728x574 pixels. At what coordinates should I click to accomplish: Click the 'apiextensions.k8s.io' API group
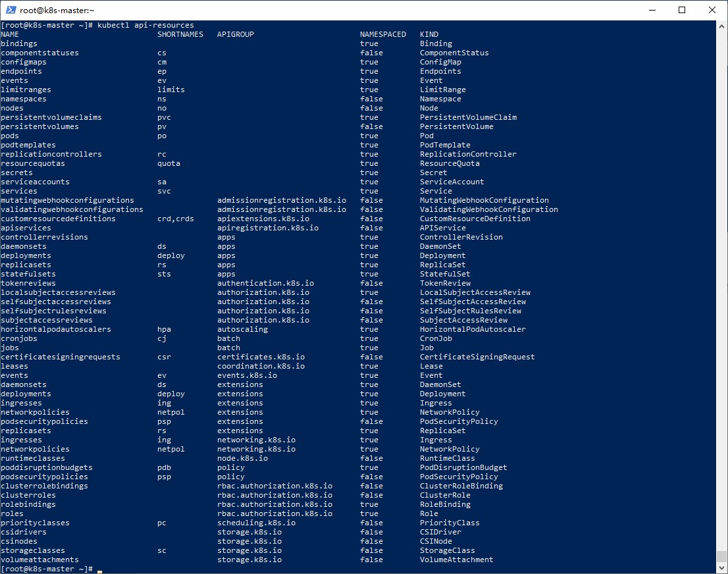pyautogui.click(x=263, y=219)
